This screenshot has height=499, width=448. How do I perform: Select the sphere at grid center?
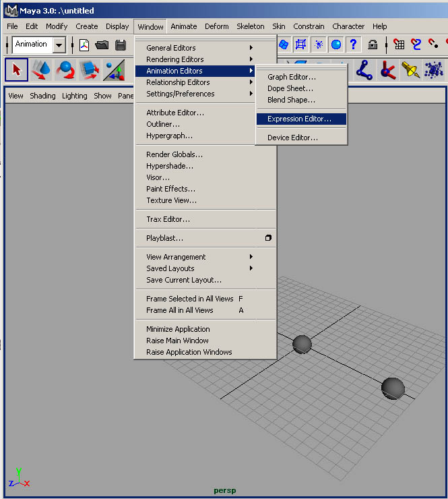(x=302, y=345)
